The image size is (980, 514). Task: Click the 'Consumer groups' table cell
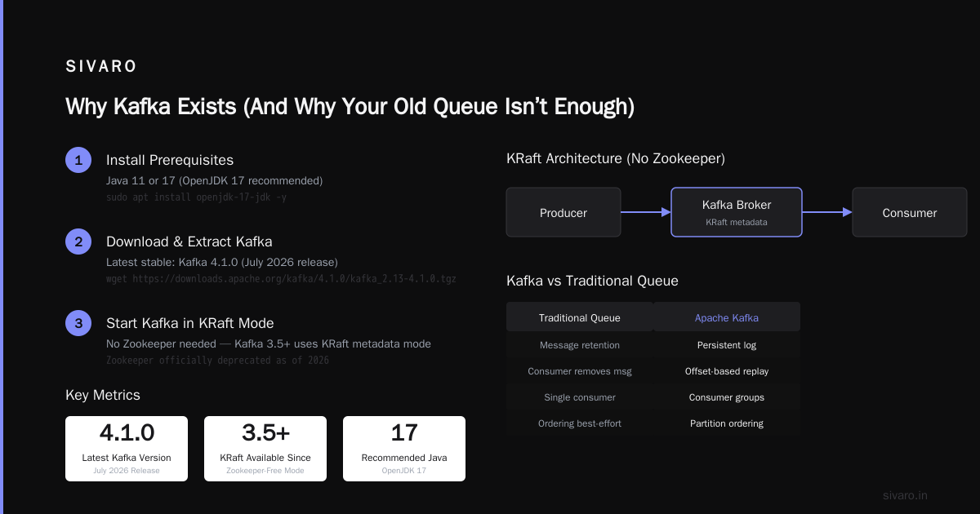pos(727,397)
